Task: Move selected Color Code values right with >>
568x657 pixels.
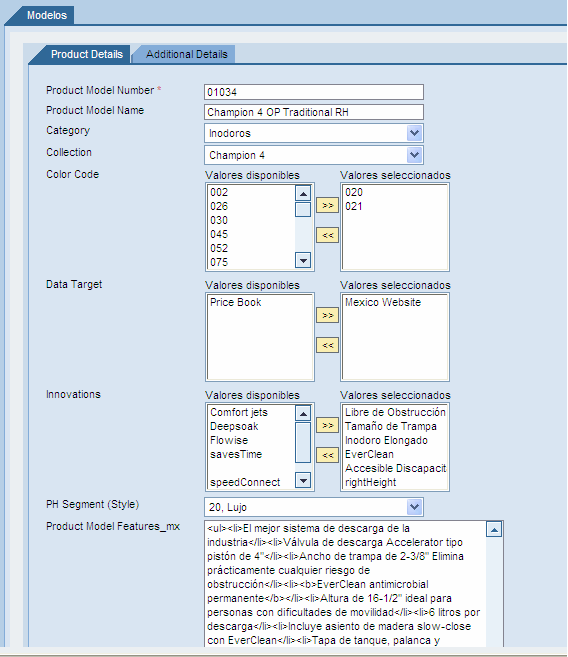Action: pyautogui.click(x=327, y=205)
